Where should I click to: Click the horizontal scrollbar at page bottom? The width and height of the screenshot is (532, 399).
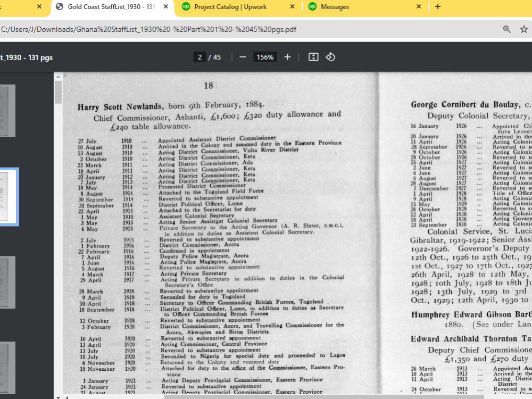pos(324,397)
